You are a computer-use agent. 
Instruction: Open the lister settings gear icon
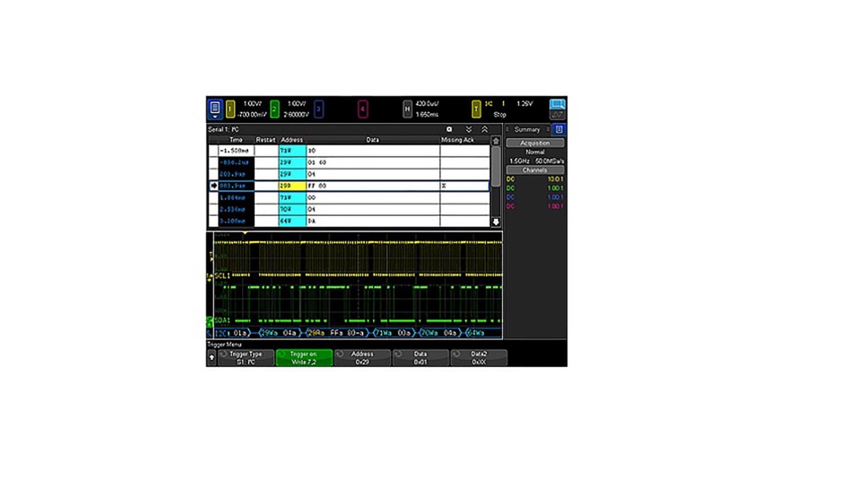[449, 130]
